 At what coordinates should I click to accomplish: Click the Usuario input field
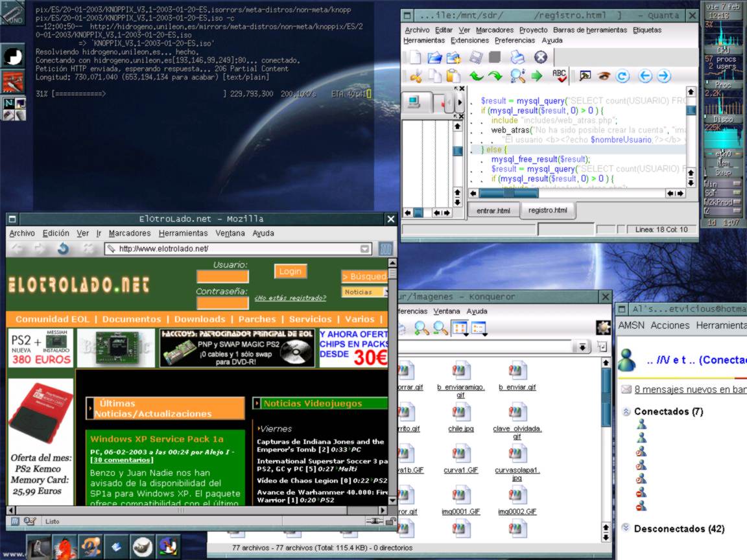[x=222, y=277]
